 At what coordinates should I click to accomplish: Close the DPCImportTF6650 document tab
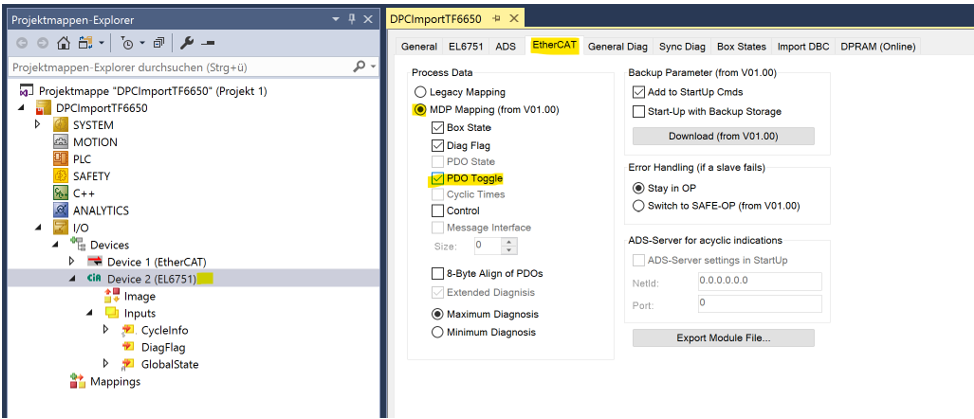(x=513, y=19)
